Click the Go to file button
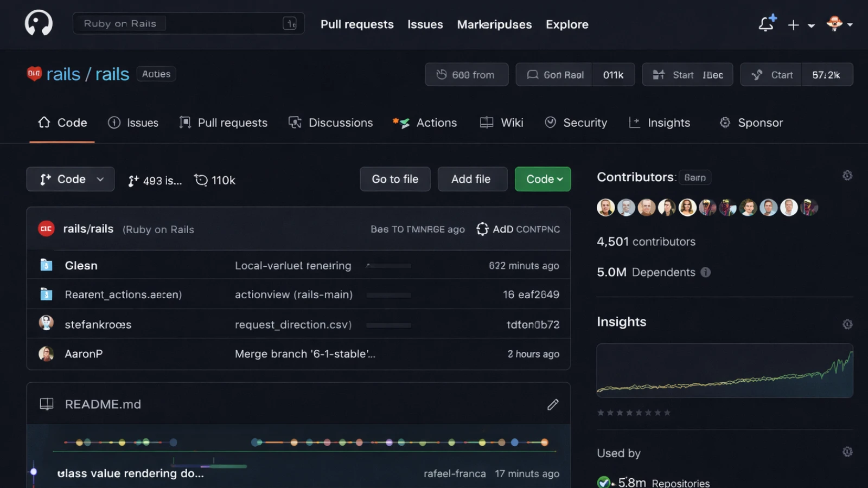This screenshot has width=868, height=488. coord(395,179)
